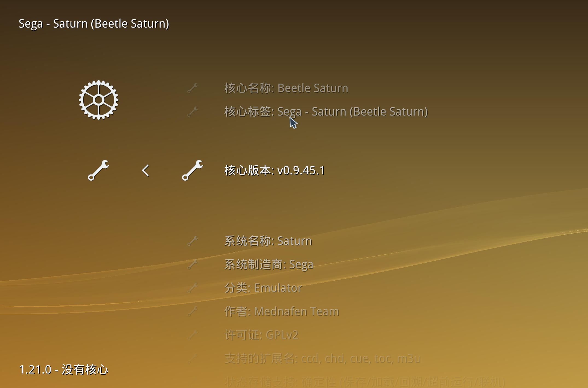Select the 许可证: GPLv2 entry
The image size is (588, 388).
point(261,335)
